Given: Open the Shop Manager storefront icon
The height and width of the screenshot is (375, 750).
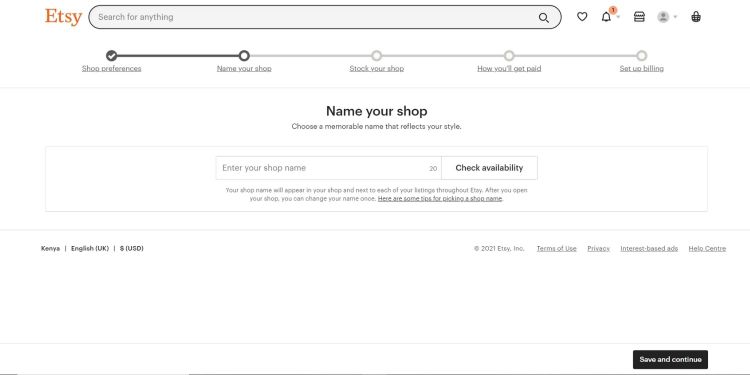Looking at the screenshot, I should 639,17.
